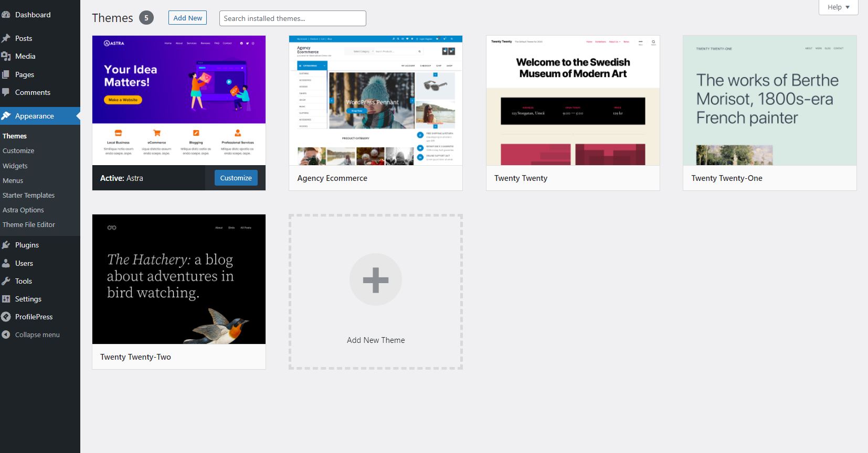Click the Users person icon
Screen dimensions: 868x453
click(x=6, y=263)
